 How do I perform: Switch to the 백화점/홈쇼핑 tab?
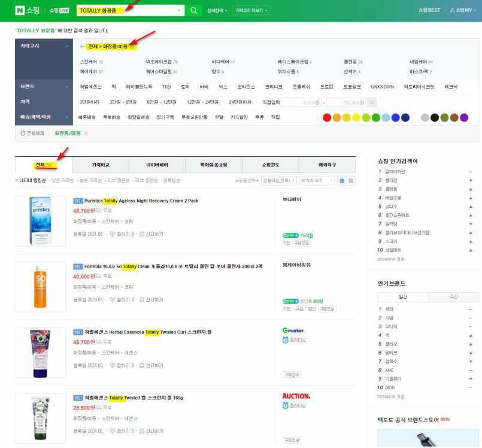[x=214, y=165]
